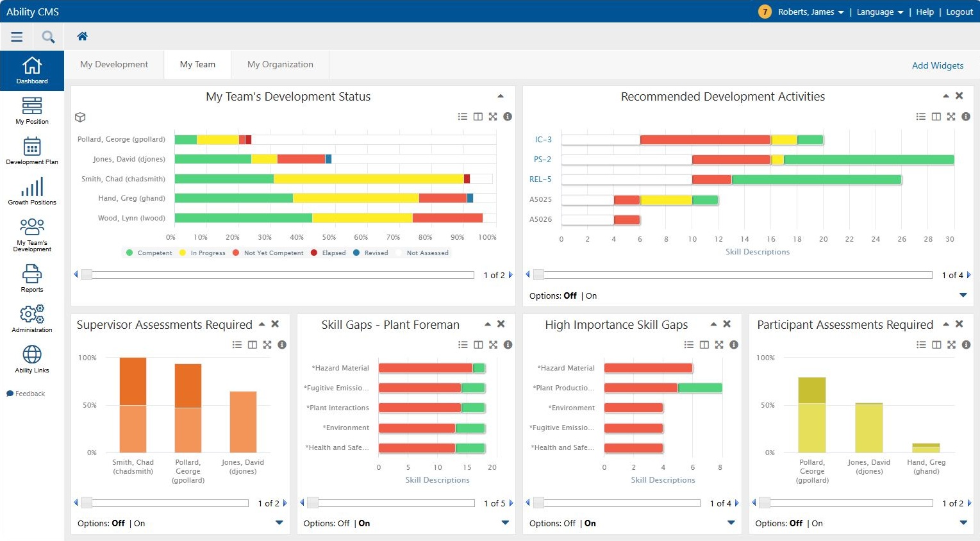
Task: Go to previous page in Participant Assessments Required
Action: pos(754,503)
